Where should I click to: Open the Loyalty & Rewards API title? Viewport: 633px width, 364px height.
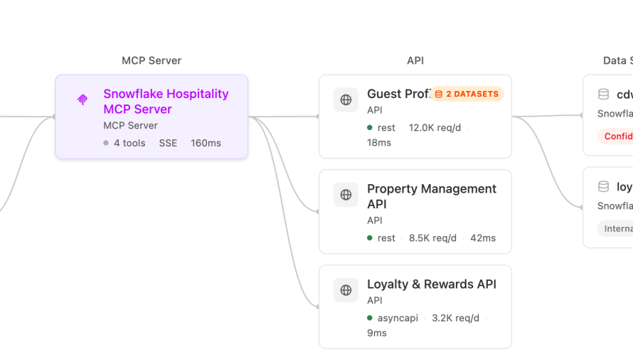432,284
